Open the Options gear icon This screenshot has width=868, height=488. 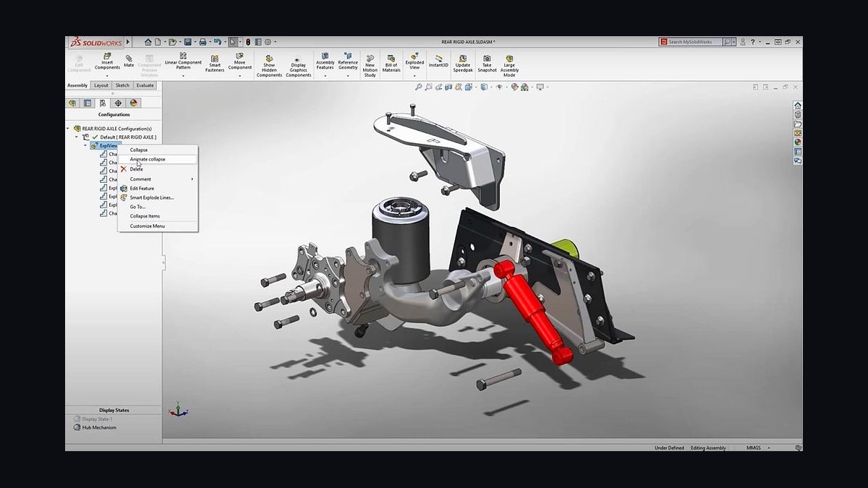coord(268,42)
